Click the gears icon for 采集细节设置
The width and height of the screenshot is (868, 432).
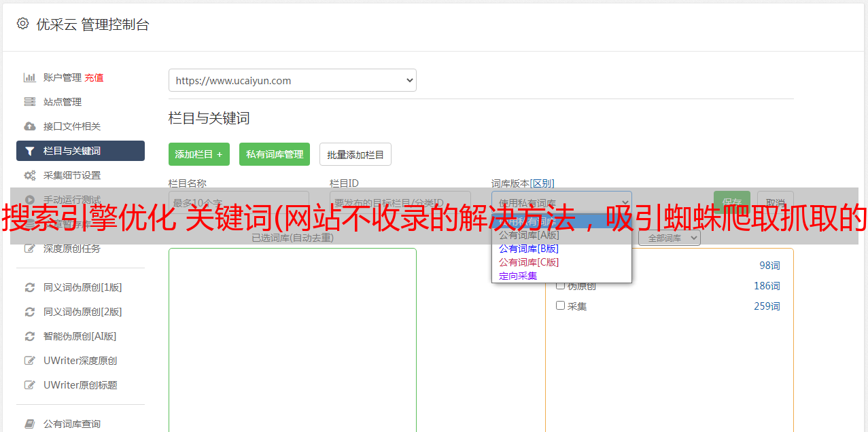point(29,175)
